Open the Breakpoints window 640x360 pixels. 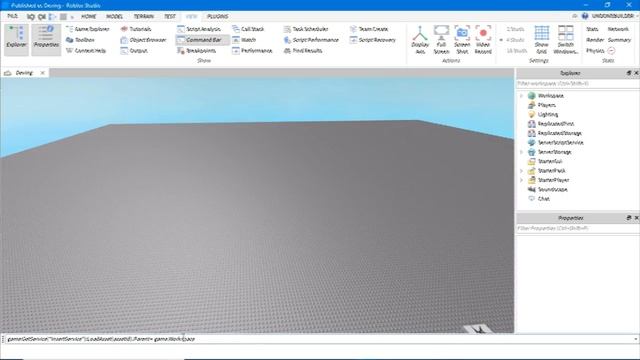[196, 51]
